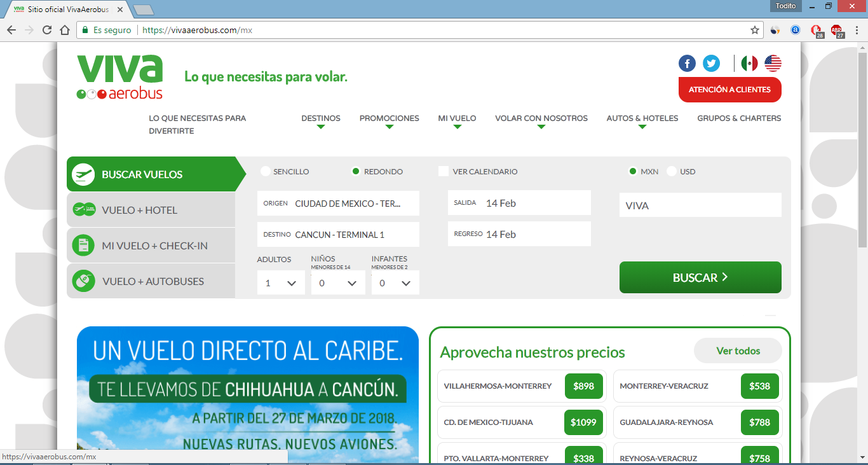The height and width of the screenshot is (465, 868).
Task: Open a new browser tab
Action: [x=144, y=10]
